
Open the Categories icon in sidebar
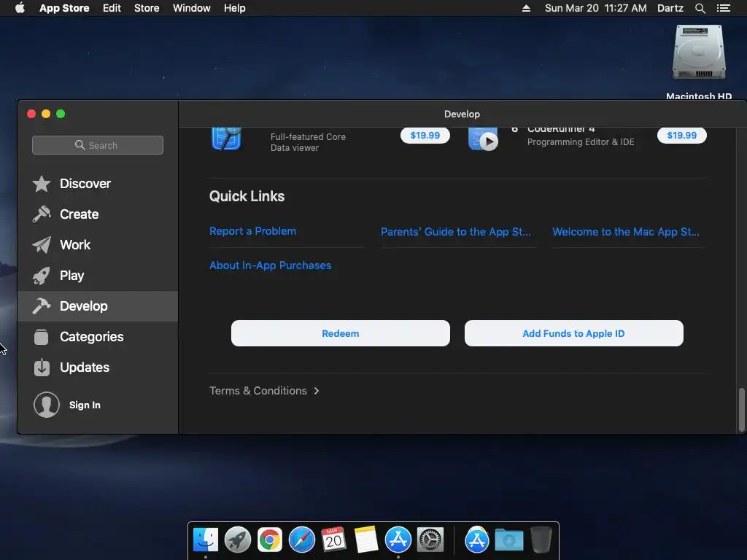[42, 337]
